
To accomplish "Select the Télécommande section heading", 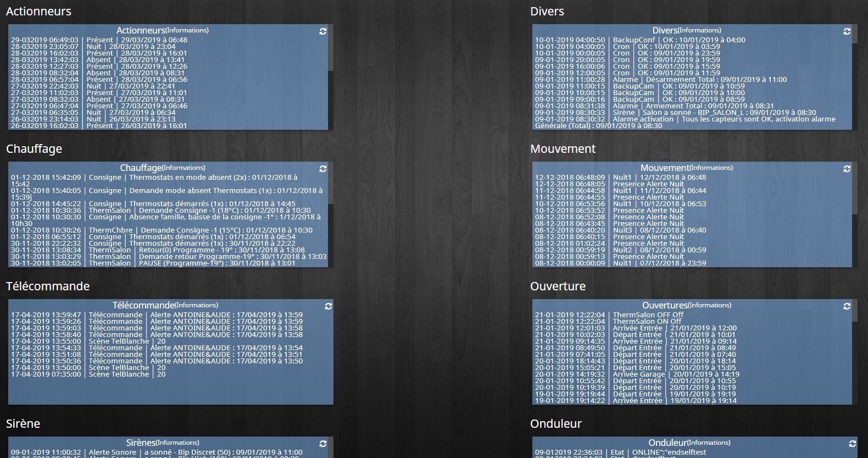I will point(48,286).
